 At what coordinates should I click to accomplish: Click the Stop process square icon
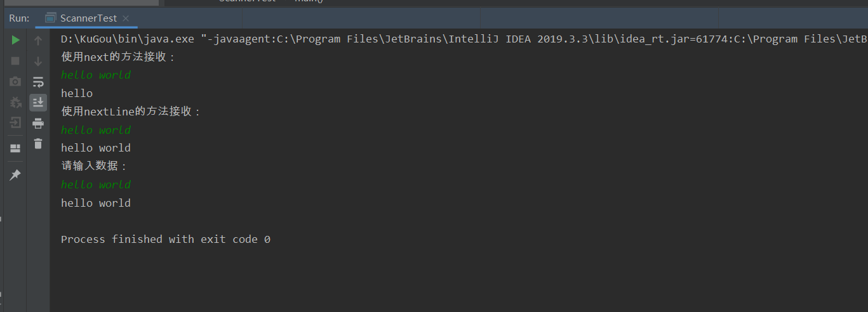pyautogui.click(x=15, y=61)
